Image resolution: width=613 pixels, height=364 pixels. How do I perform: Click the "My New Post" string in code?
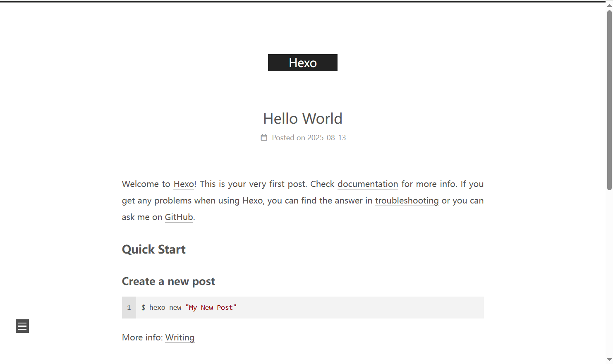point(211,308)
